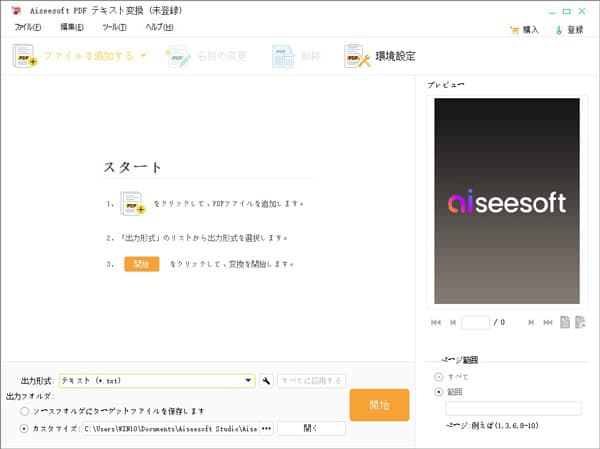Maximize the application window
600x449 pixels.
(x=567, y=11)
